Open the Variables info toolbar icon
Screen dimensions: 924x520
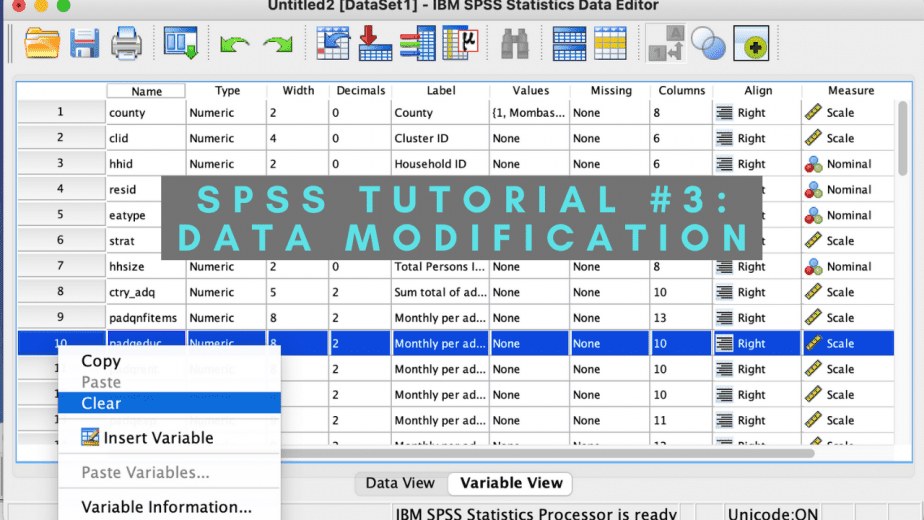click(417, 43)
